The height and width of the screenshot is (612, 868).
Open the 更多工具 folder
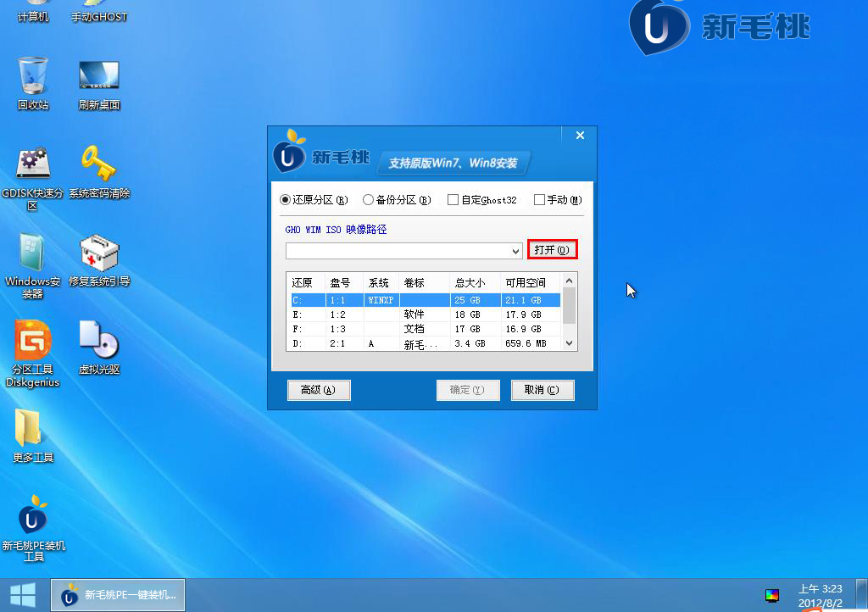pyautogui.click(x=33, y=436)
